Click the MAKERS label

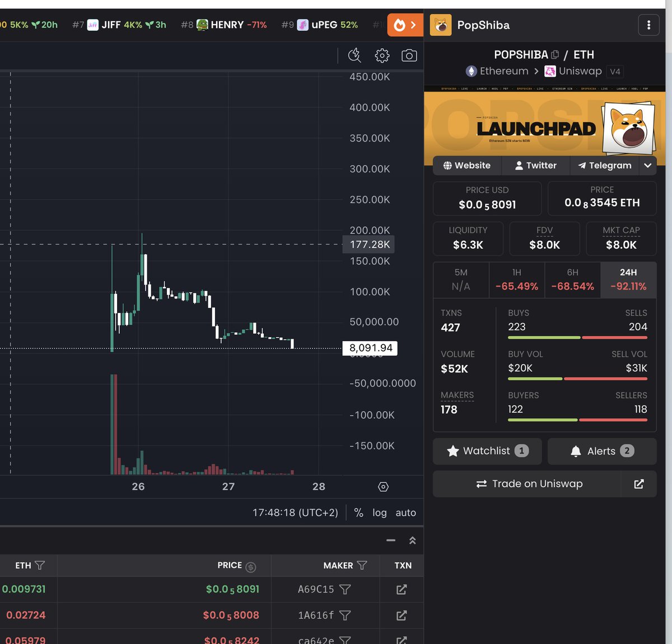(x=457, y=395)
